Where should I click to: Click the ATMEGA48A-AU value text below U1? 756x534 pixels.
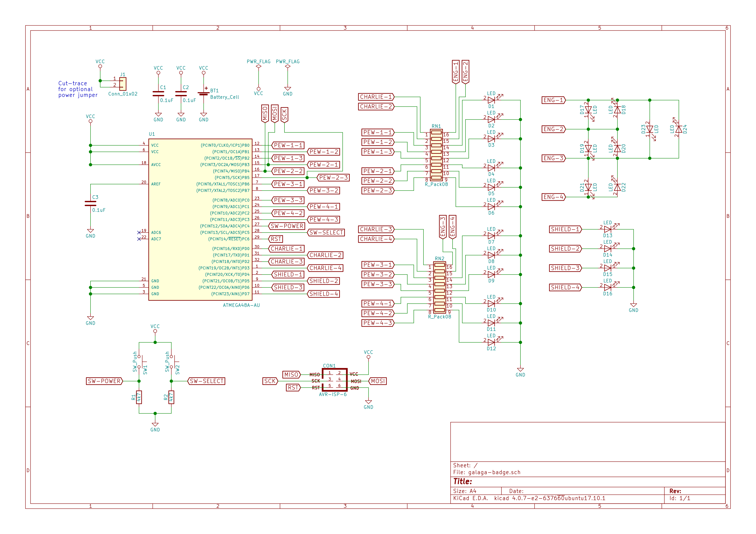(241, 305)
